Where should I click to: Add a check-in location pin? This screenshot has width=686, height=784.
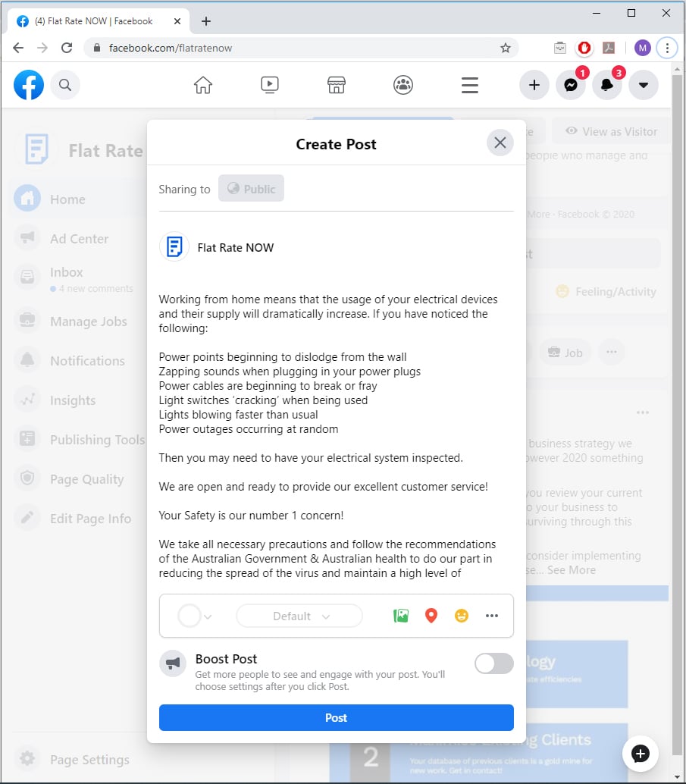(431, 616)
